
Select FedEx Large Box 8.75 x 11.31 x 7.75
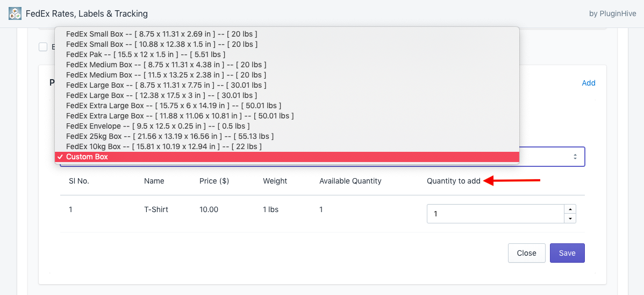287,85
